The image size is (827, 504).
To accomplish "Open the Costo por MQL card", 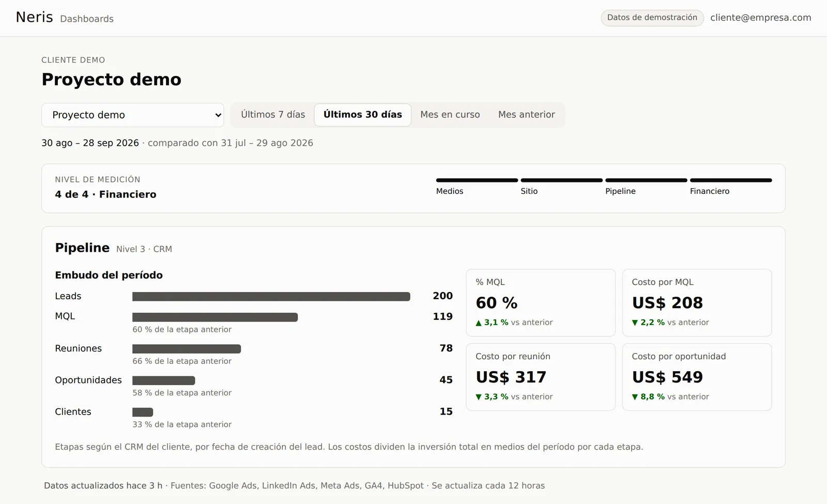I will pos(697,302).
